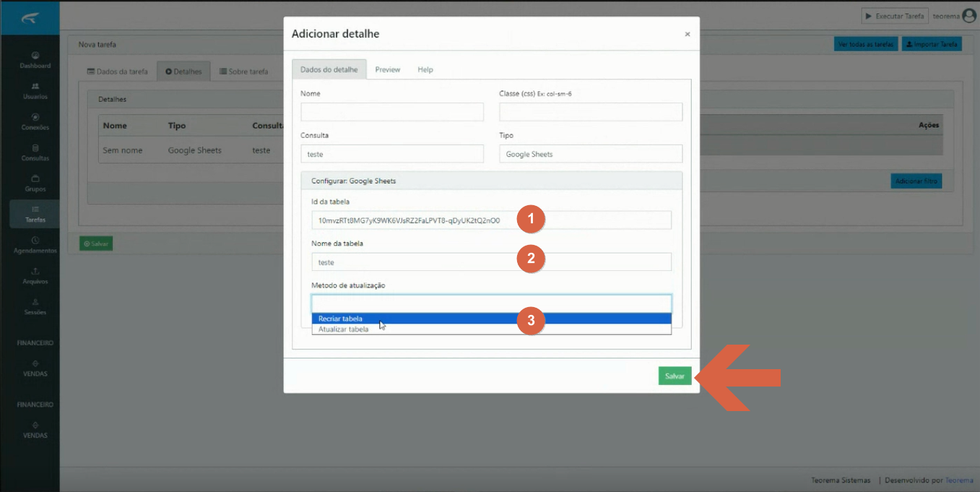This screenshot has height=492, width=980.
Task: Click the application logo in the sidebar header
Action: tap(30, 17)
